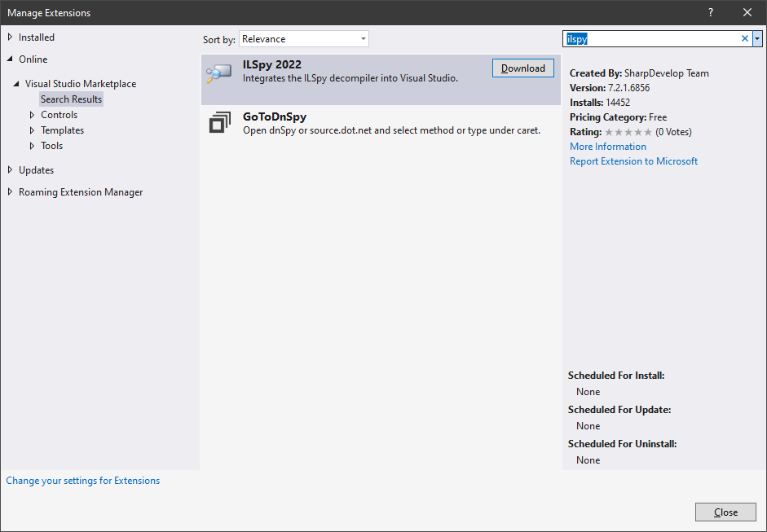Expand the Updates category
The height and width of the screenshot is (532, 767).
click(x=11, y=169)
